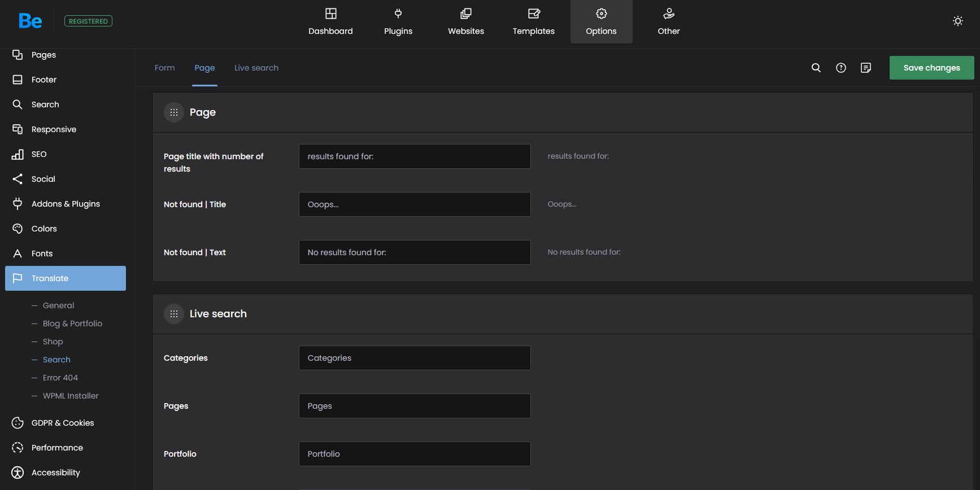The height and width of the screenshot is (490, 980).
Task: Click the Translate flag icon
Action: (18, 278)
